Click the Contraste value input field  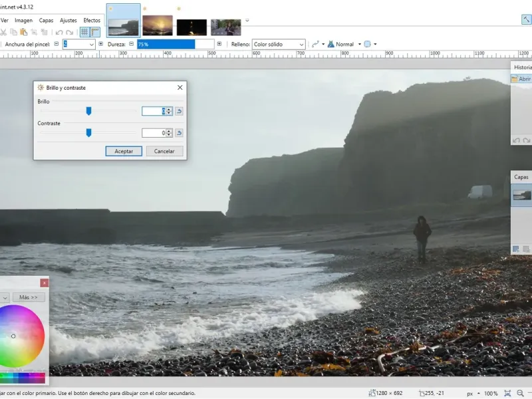(154, 132)
